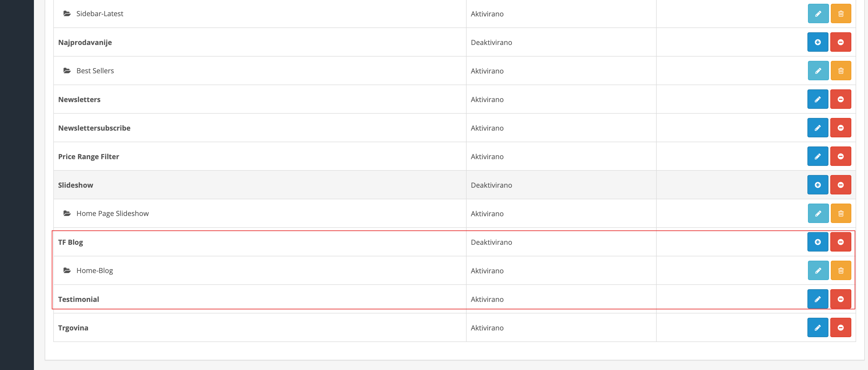Viewport: 868px width, 370px height.
Task: Delete the Sidebar-Latest module
Action: [x=841, y=13]
